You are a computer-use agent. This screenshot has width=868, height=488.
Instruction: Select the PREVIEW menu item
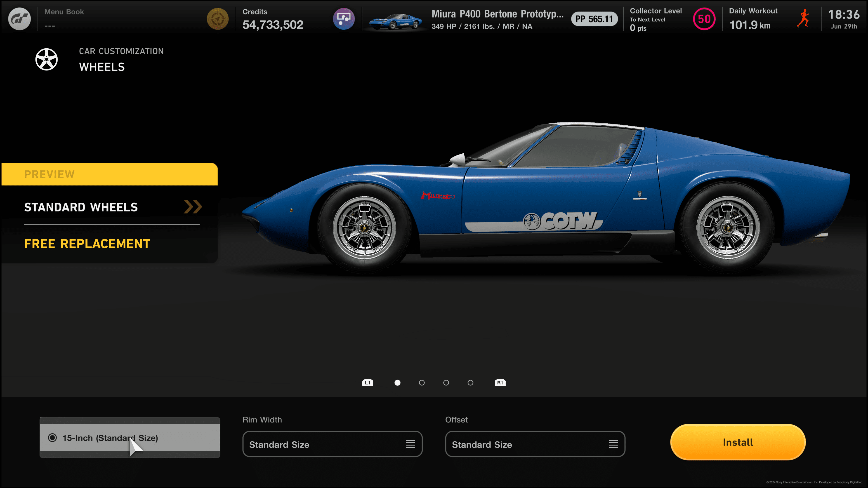109,174
